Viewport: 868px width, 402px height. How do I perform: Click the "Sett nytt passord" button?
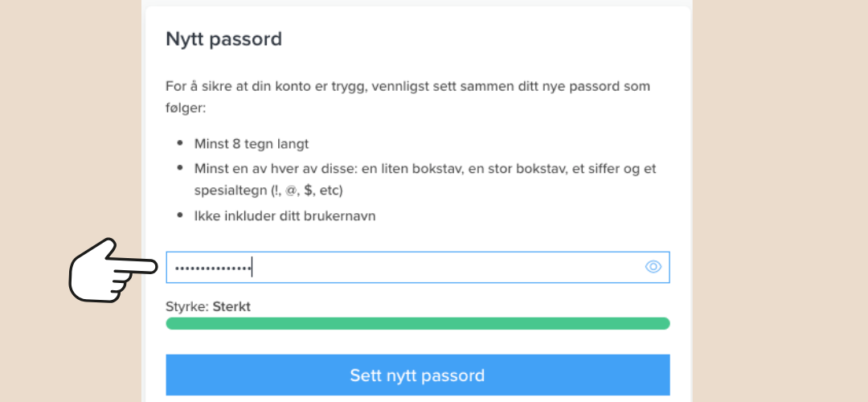point(418,375)
